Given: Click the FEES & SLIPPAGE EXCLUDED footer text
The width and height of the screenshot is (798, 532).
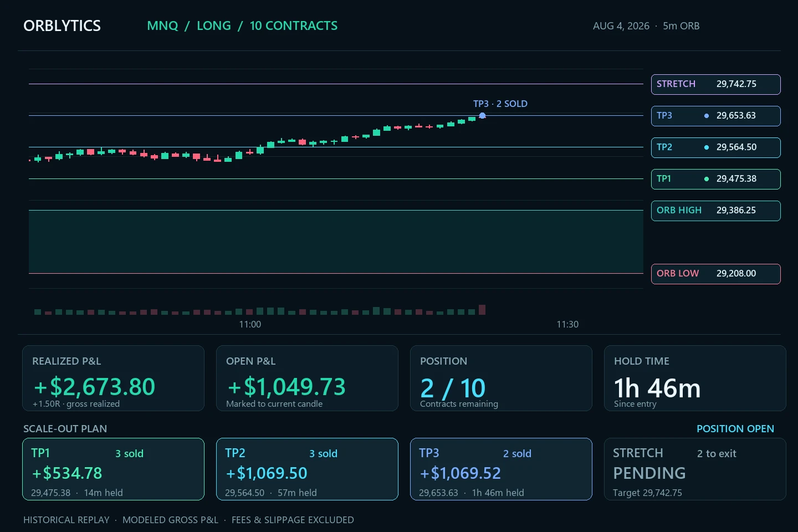Looking at the screenshot, I should point(293,520).
